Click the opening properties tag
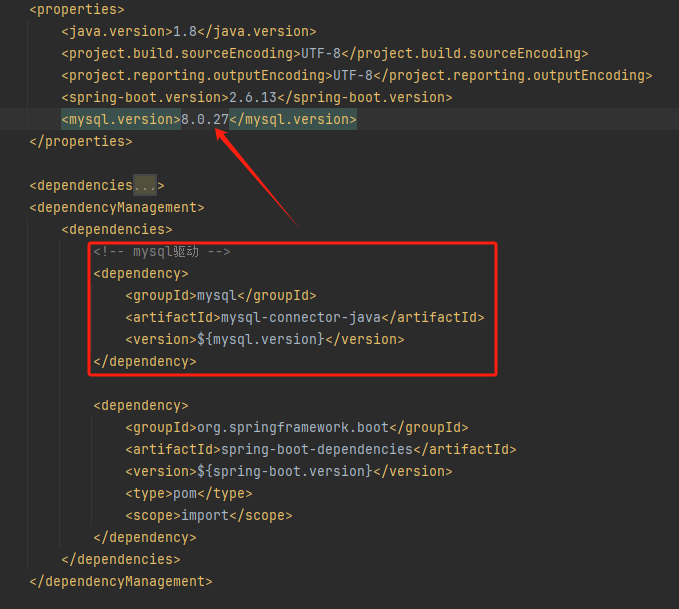The height and width of the screenshot is (609, 679). click(77, 10)
